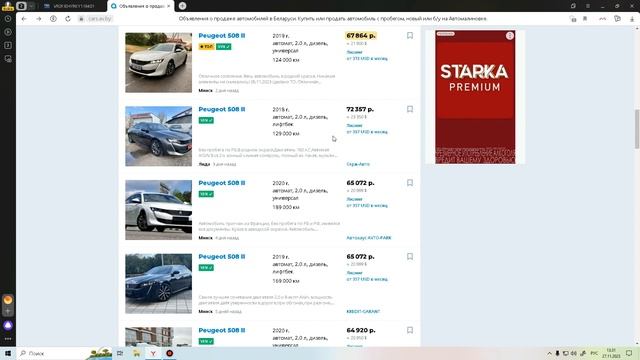Viewport: 640px width, 360px height.
Task: Open the orange sidebar app icon
Action: 8,300
